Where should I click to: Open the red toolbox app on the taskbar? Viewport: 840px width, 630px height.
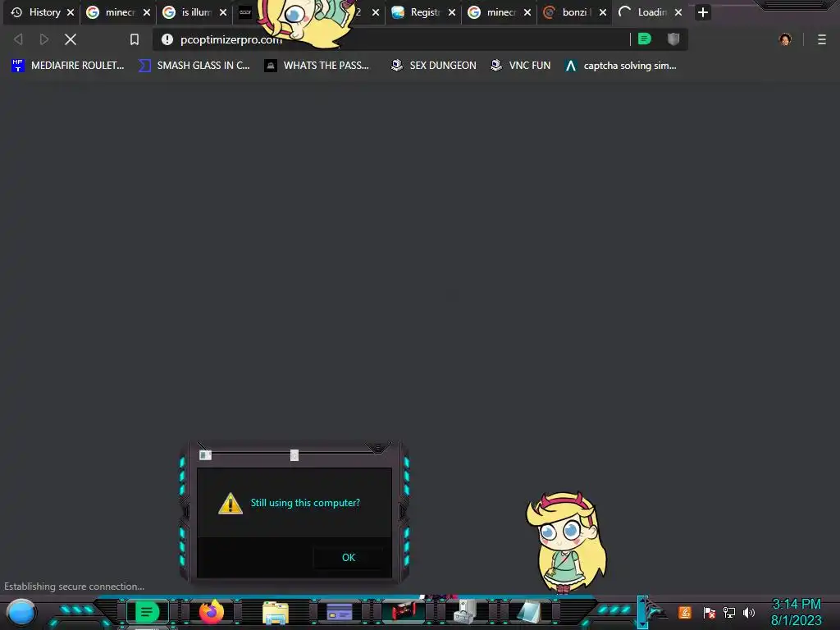(x=404, y=612)
